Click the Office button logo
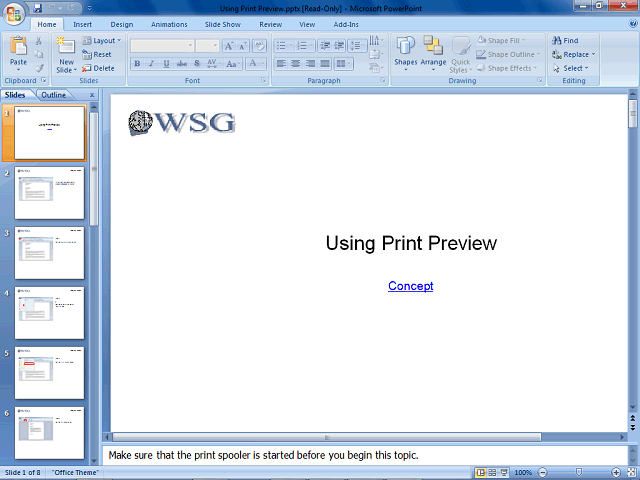 13,15
